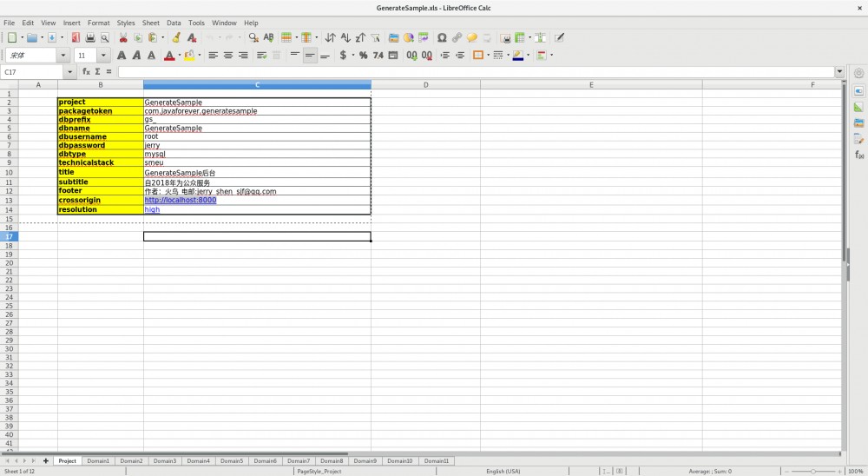Open http://localhost:8000 link in cell
Screen dimensions: 868x476
(x=181, y=200)
